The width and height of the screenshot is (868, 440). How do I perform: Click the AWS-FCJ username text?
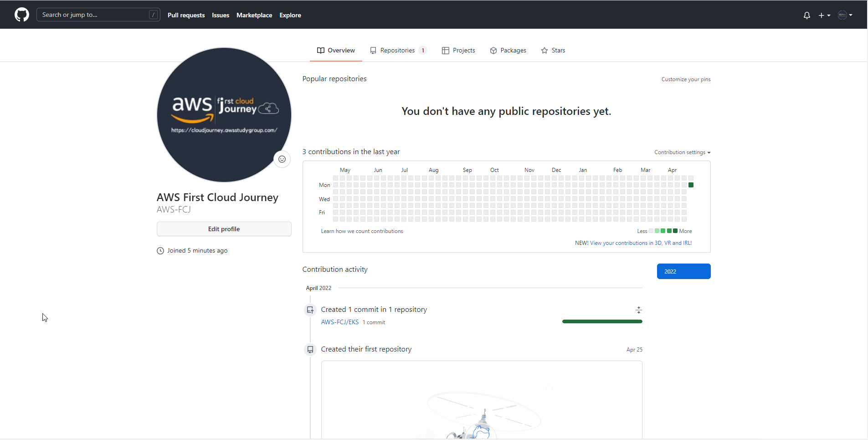click(x=174, y=210)
